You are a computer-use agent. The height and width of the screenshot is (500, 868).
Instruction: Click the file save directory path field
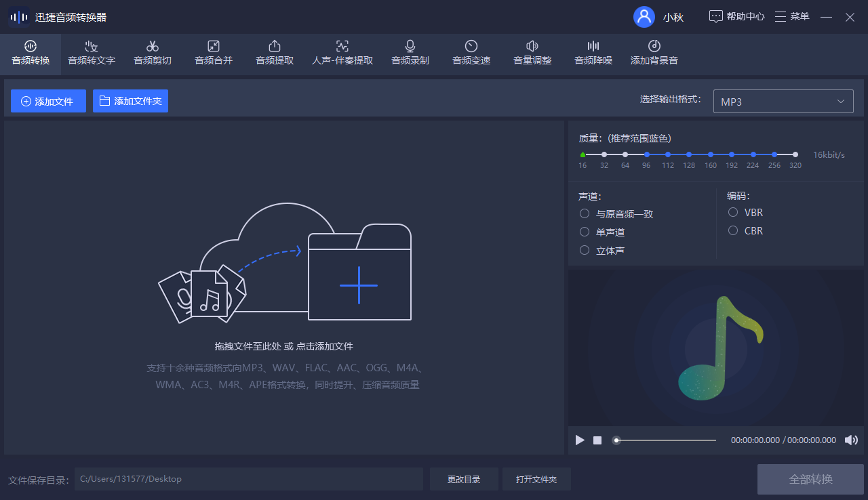249,478
